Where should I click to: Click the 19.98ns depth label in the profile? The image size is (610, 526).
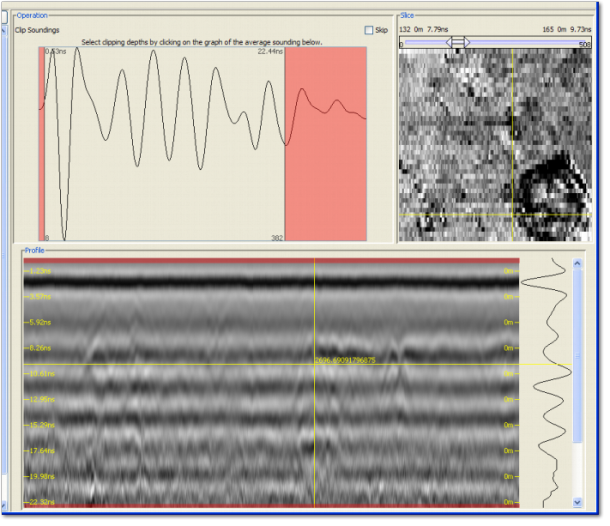[x=42, y=476]
